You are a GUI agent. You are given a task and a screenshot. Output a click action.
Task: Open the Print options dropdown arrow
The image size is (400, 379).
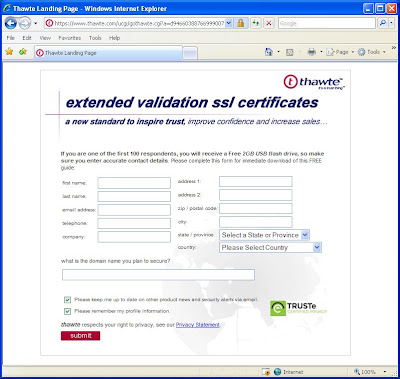(x=321, y=52)
